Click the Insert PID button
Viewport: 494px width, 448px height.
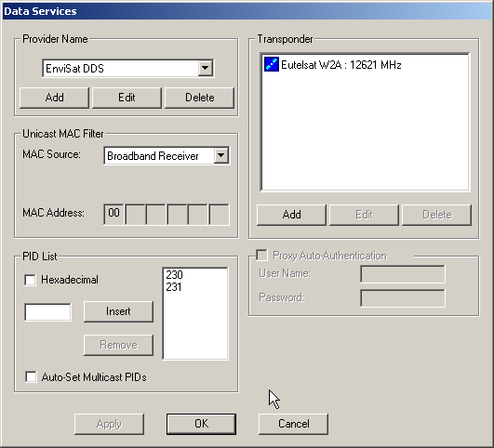coord(118,311)
